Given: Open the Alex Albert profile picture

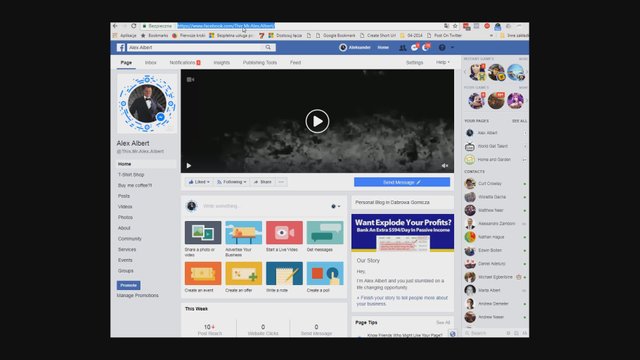Looking at the screenshot, I should pos(147,104).
